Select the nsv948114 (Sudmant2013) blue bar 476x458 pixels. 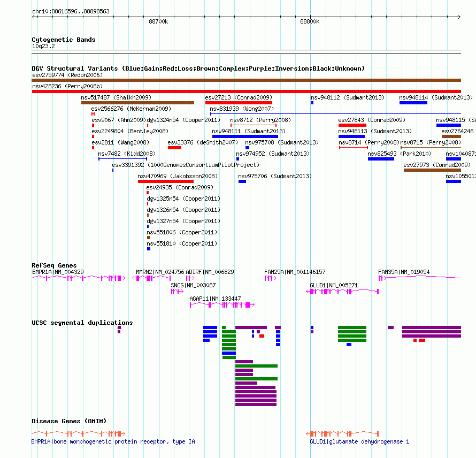point(413,103)
